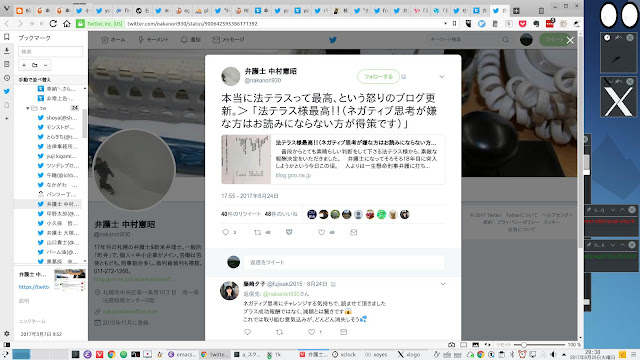Add new bookmark with plus button
Screen dimensions: 640x360
24,65
